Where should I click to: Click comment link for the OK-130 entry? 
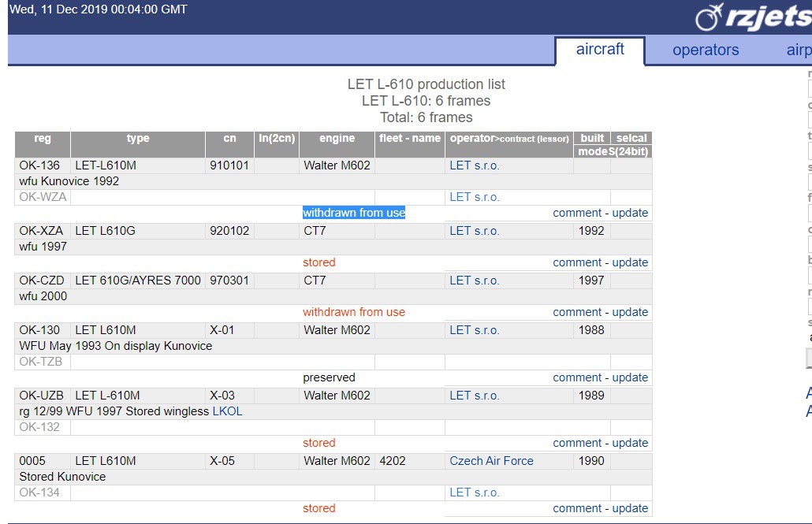point(577,378)
